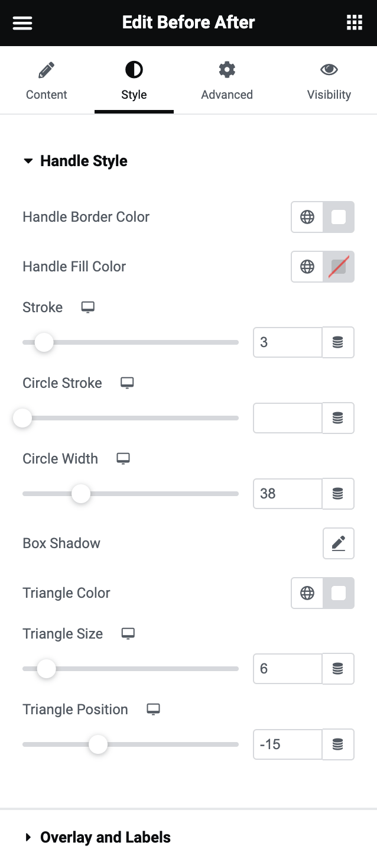Click the Triangle Position responsive device icon
Image resolution: width=377 pixels, height=868 pixels.
click(153, 710)
